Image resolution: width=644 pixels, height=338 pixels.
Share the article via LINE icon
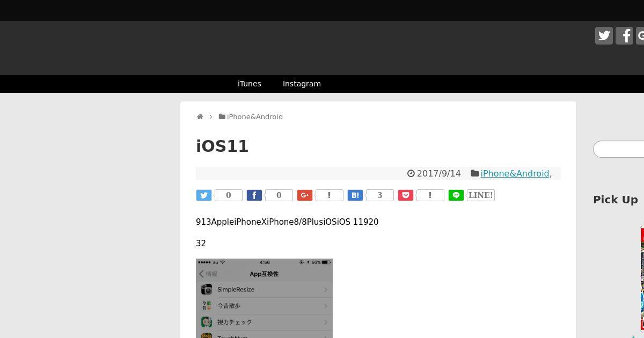pyautogui.click(x=456, y=195)
